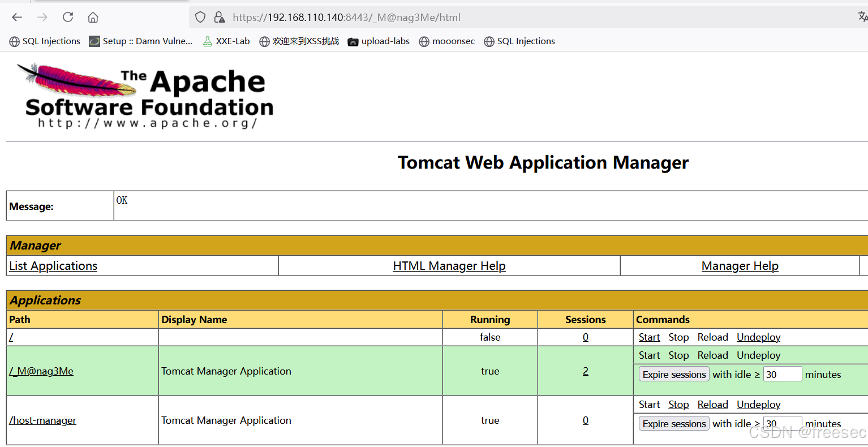The width and height of the screenshot is (868, 447).
Task: Click the translate page icon in address bar
Action: click(x=862, y=17)
